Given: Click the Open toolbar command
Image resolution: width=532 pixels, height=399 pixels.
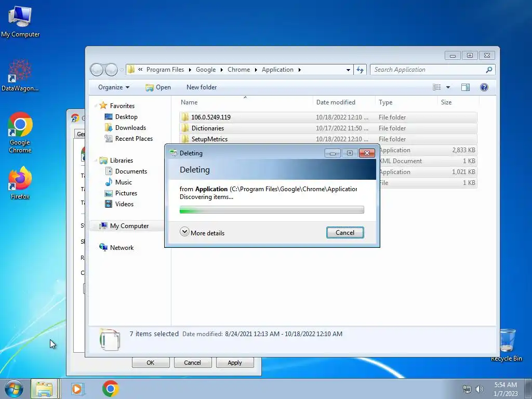Looking at the screenshot, I should [158, 87].
